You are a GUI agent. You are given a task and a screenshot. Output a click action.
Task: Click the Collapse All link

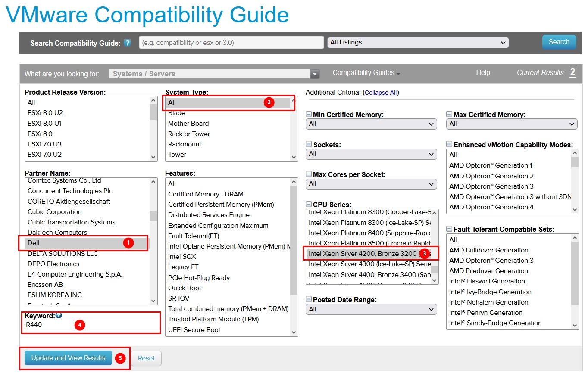(380, 93)
